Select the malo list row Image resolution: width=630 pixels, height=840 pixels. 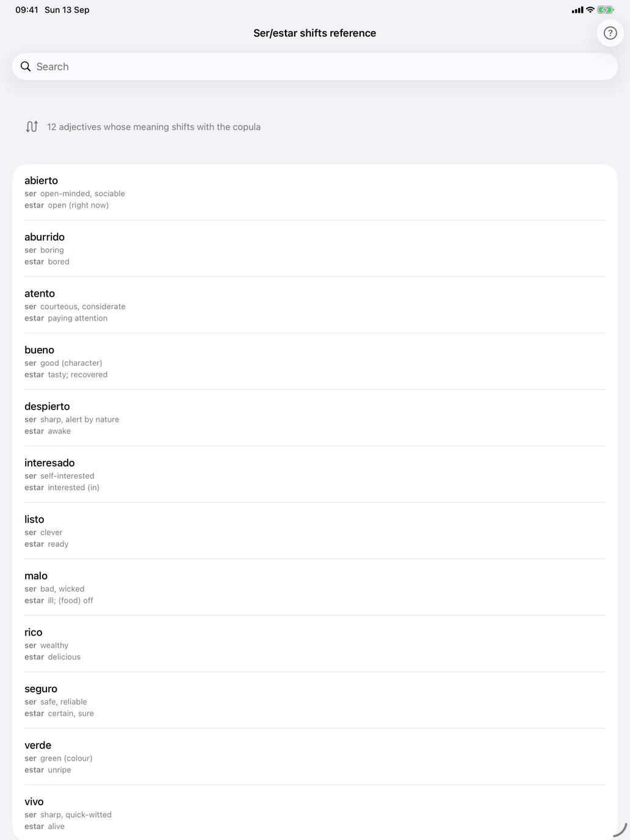click(x=315, y=587)
